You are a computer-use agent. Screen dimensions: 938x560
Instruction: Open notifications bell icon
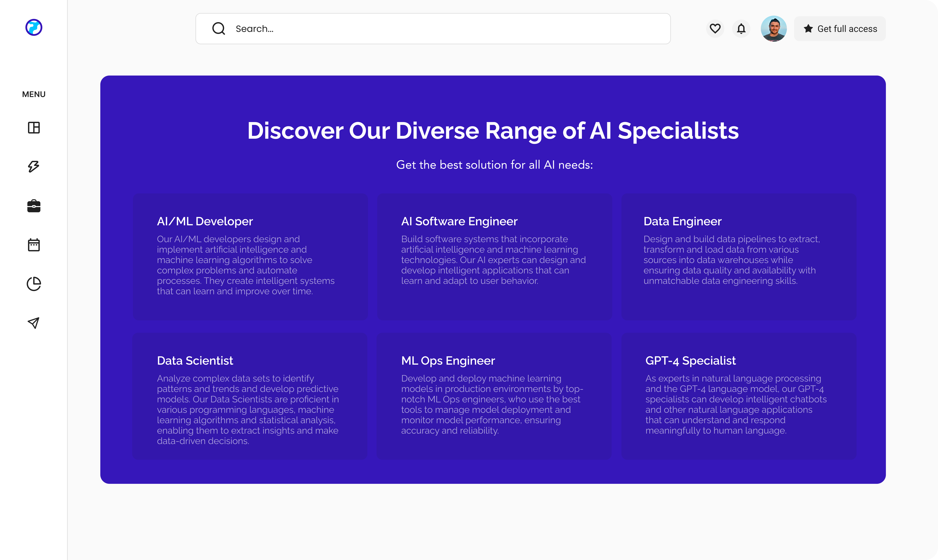point(741,29)
